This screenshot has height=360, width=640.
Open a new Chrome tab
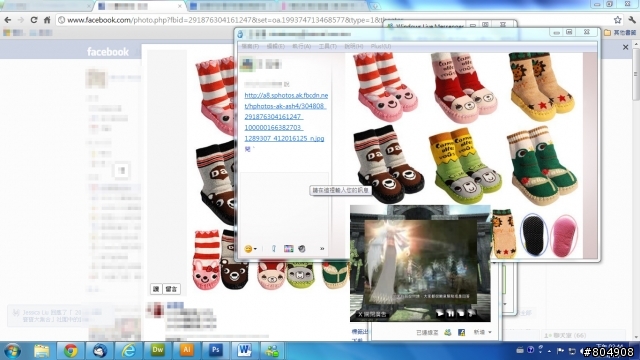coord(375,6)
